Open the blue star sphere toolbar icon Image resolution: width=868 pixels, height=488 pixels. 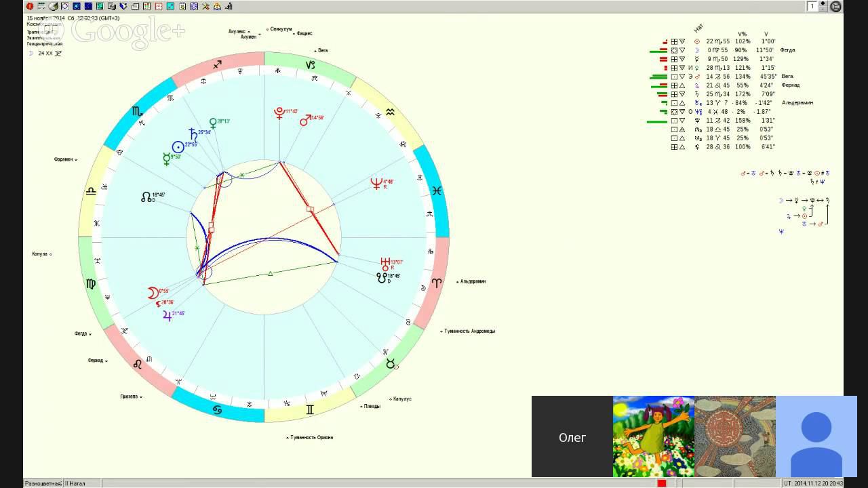point(77,6)
